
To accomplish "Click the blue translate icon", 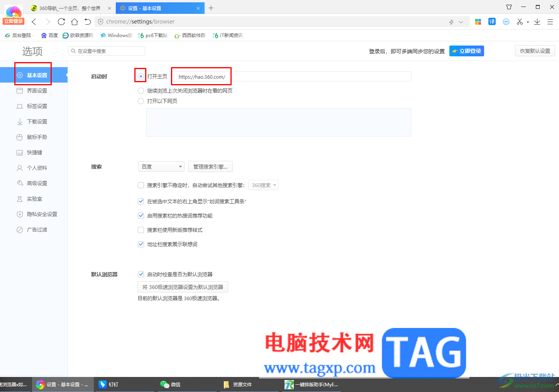I will pyautogui.click(x=492, y=22).
